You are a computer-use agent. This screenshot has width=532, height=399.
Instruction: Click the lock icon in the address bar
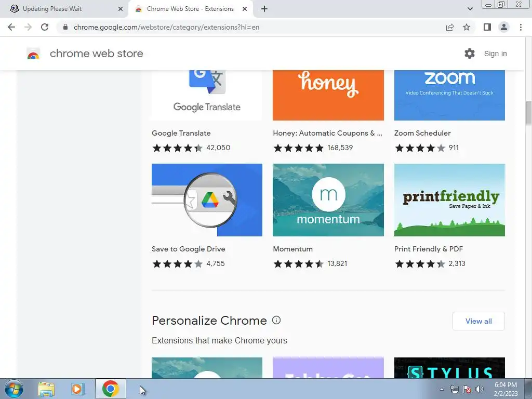[x=65, y=27]
